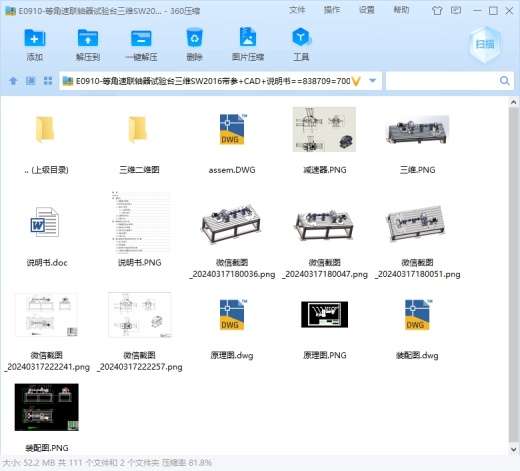Select the 原理图.PNG black thumbnail
Image resolution: width=520 pixels, height=471 pixels.
coord(324,314)
